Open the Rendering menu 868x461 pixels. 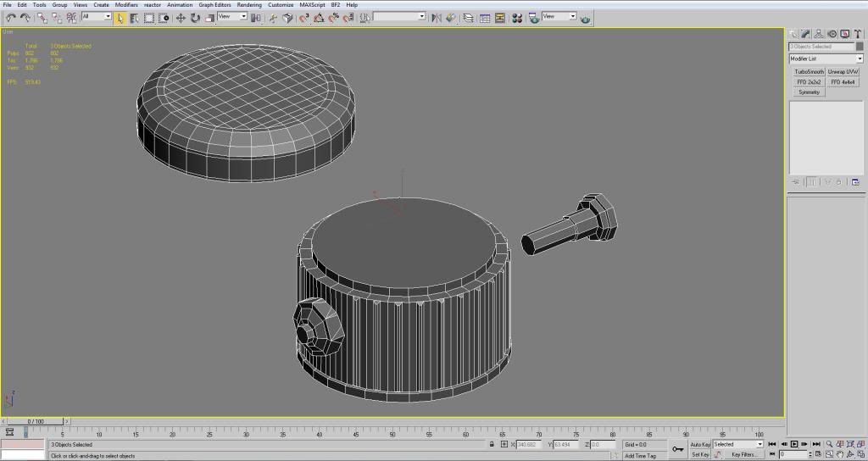pyautogui.click(x=249, y=4)
